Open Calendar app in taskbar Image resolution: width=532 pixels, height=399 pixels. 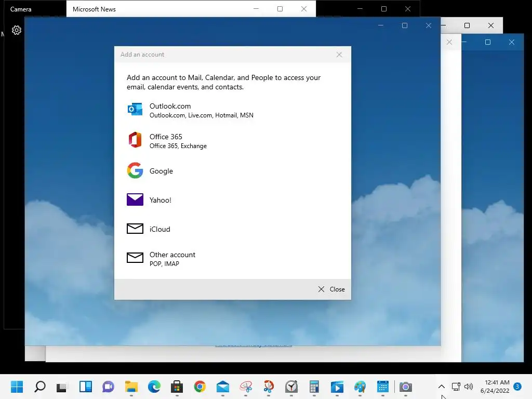(383, 387)
